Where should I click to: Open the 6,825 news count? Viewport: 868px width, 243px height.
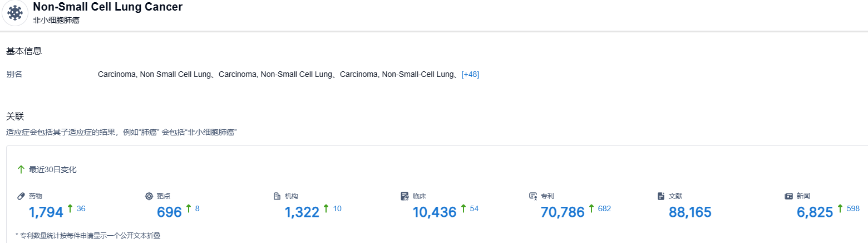[815, 212]
